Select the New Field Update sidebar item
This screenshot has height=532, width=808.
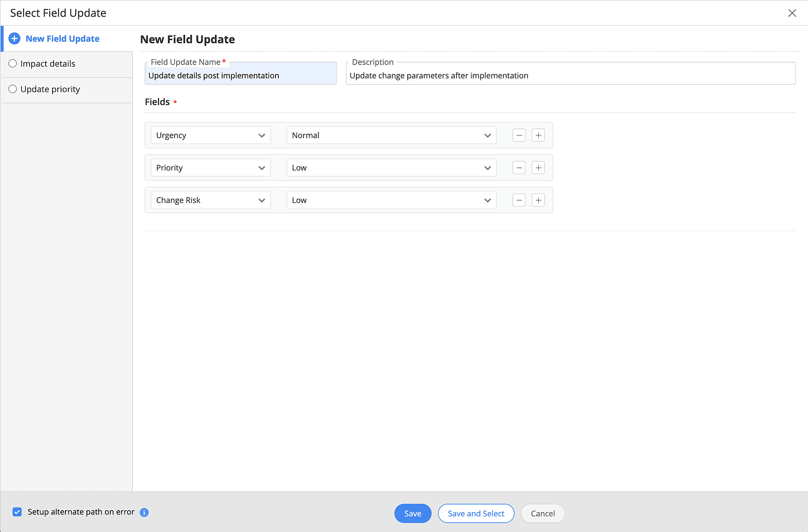[x=62, y=38]
